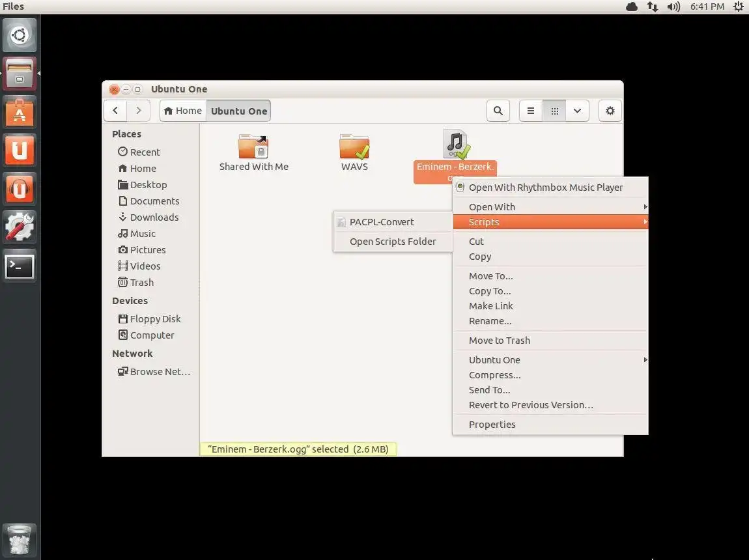Open the view options dropdown arrow
Screen dimensions: 749x560
pos(578,111)
